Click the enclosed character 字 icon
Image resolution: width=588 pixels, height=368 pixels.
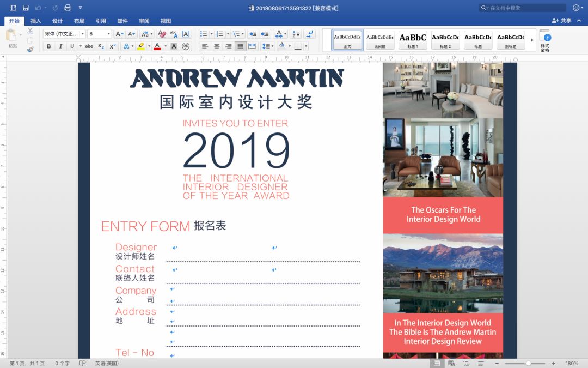coord(186,46)
